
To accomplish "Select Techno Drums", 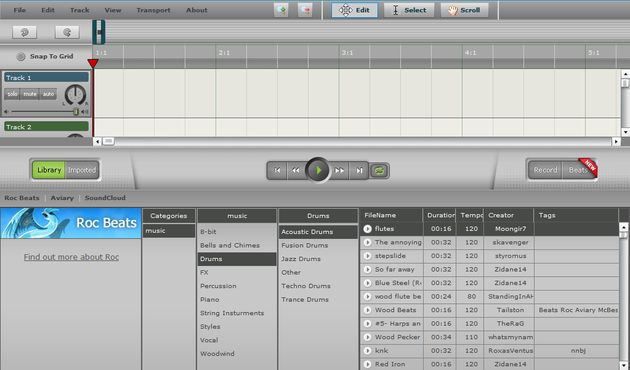I will 318,286.
